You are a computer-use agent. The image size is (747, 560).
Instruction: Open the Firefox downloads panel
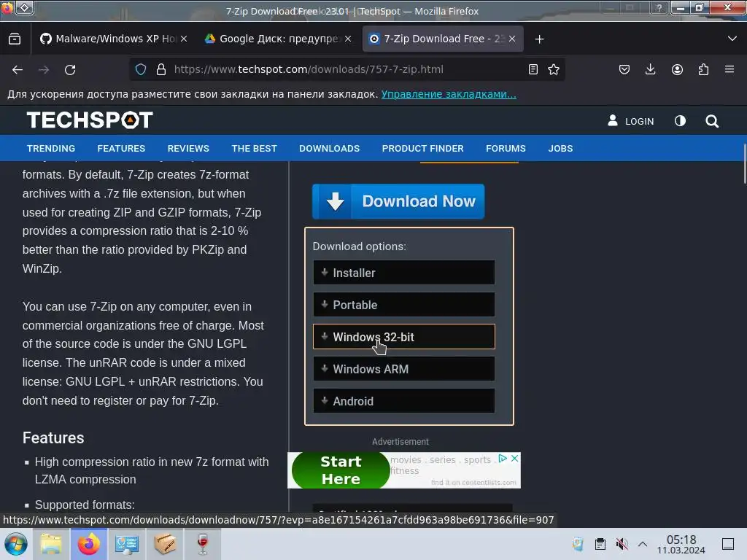650,69
